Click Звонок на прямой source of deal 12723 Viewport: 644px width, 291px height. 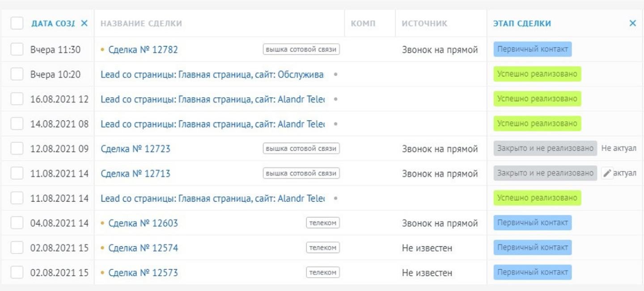[x=440, y=149]
